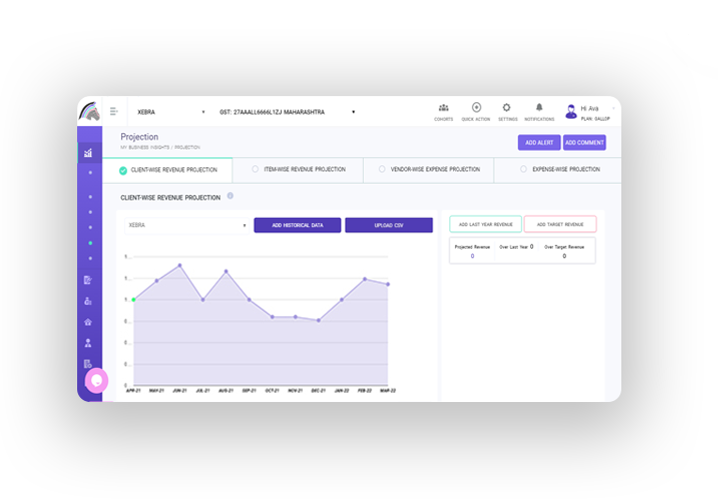Screen dimensions: 718x500
Task: Click the info icon beside projection title
Action: [230, 196]
